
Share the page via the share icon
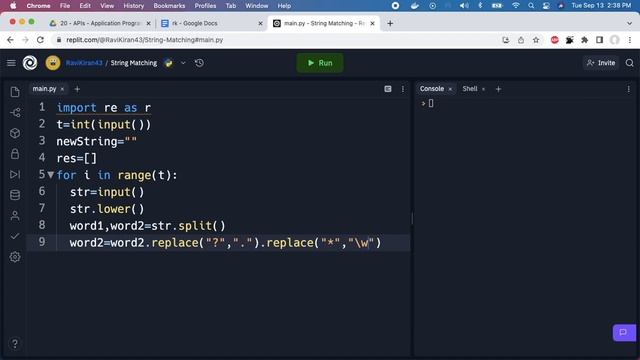(x=521, y=40)
